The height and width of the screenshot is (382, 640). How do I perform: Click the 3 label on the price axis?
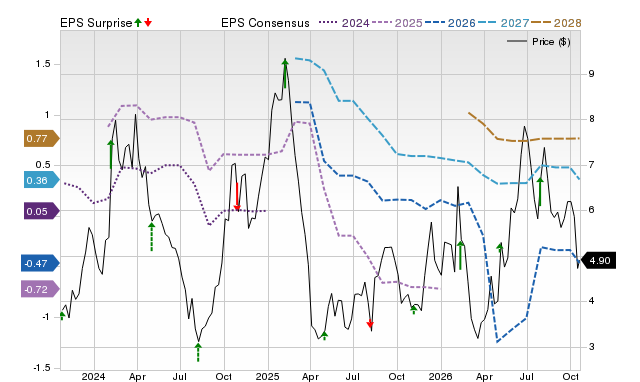click(x=591, y=347)
